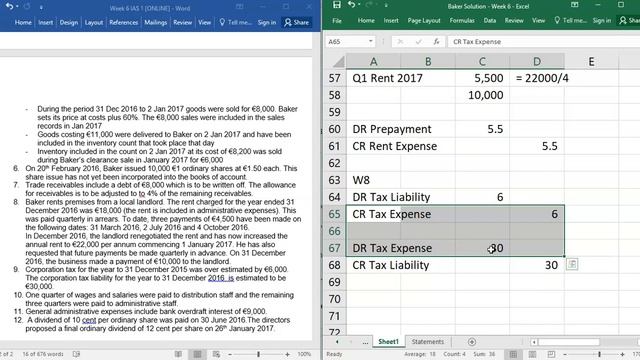Click the Excel horizontal scrollbar
Image resolution: width=640 pixels, height=360 pixels.
coord(569,342)
